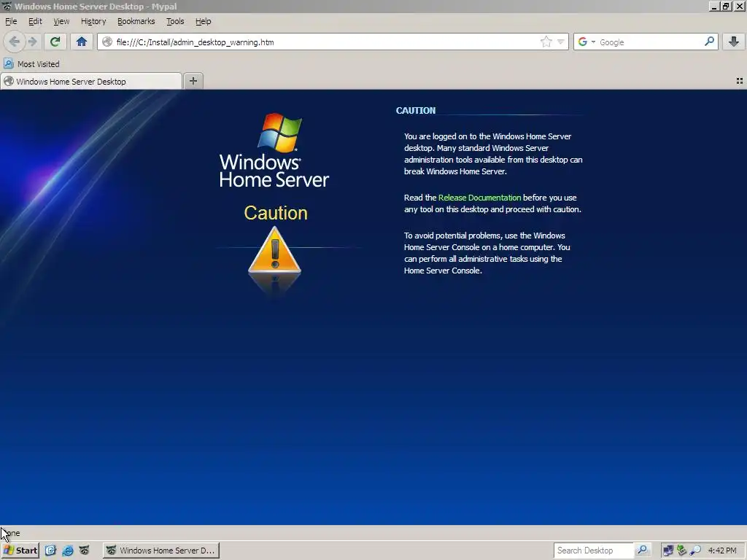Go back using the back arrow

[x=15, y=42]
